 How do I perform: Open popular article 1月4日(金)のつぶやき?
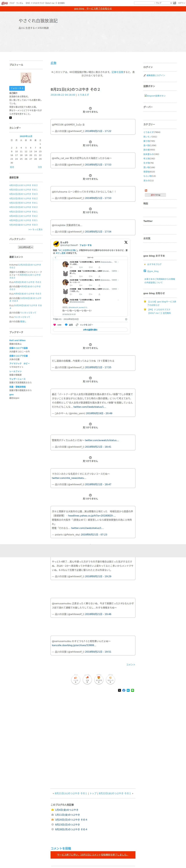coord(66,810)
